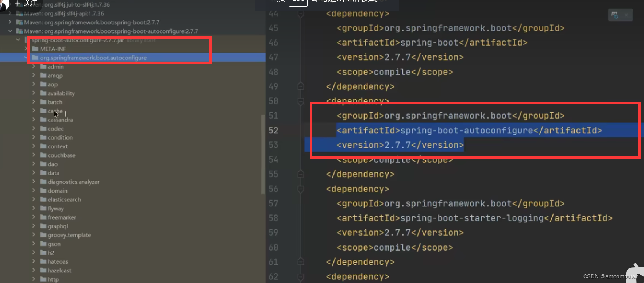Click the gson package folder icon
The width and height of the screenshot is (644, 283).
click(x=43, y=244)
